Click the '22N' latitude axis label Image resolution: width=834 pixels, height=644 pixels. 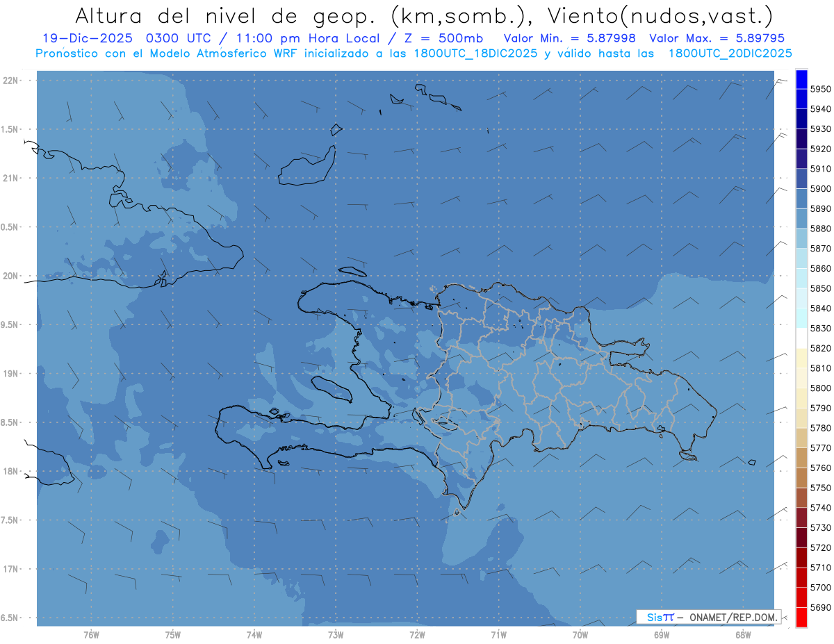(x=10, y=81)
